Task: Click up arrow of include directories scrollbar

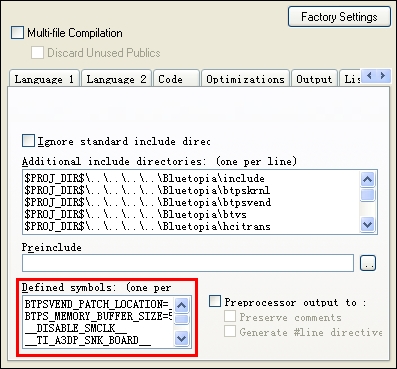Action: pos(367,179)
